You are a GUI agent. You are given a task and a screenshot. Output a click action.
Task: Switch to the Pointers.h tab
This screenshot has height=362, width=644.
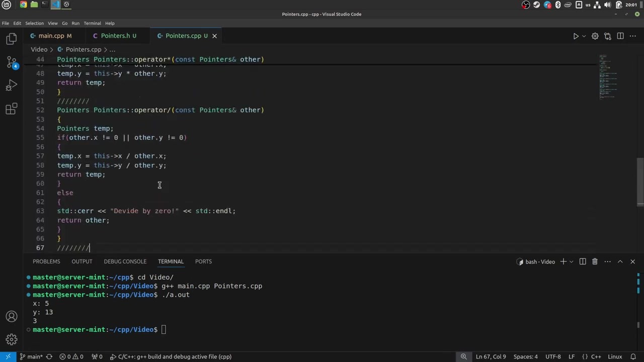point(115,36)
